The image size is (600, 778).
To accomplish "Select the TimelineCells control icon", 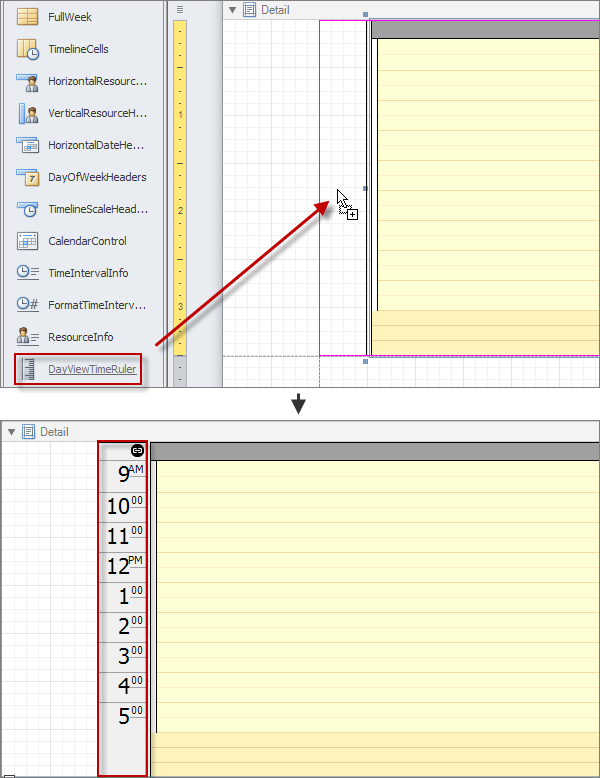I will tap(28, 49).
